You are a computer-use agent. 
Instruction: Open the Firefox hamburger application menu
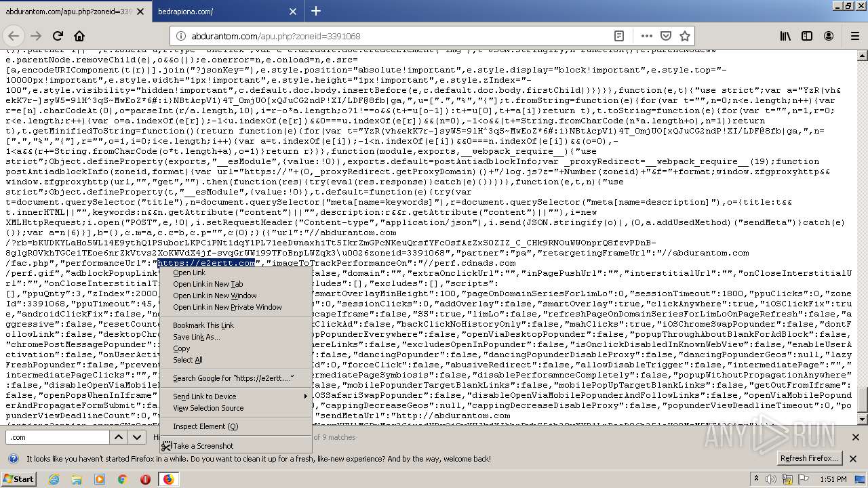[x=854, y=36]
